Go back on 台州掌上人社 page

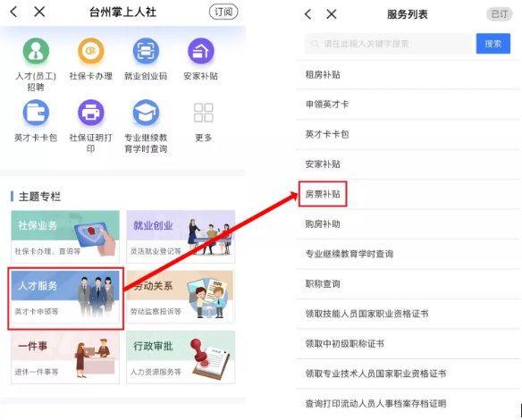tap(13, 12)
